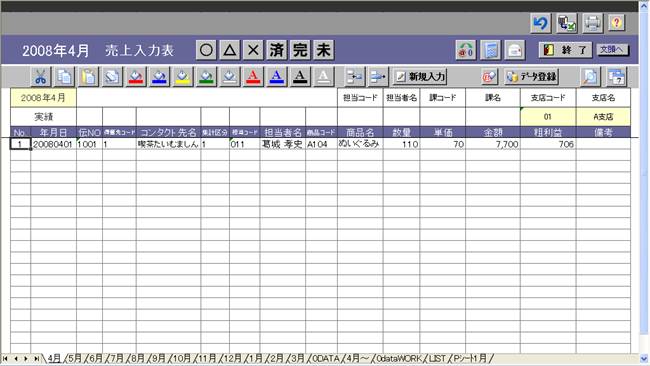Screen dimensions: 650x366
Task: Select the A104 product code cell
Action: [321, 144]
